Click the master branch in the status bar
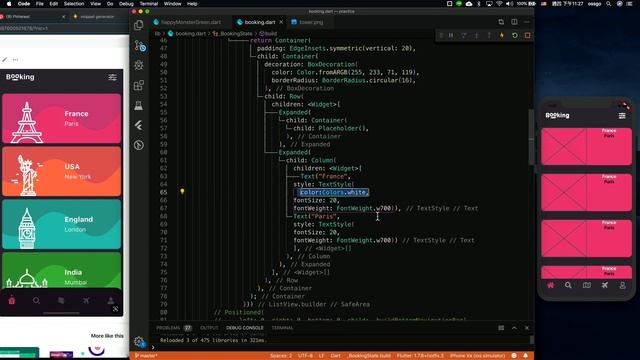The height and width of the screenshot is (360, 640). (x=146, y=356)
